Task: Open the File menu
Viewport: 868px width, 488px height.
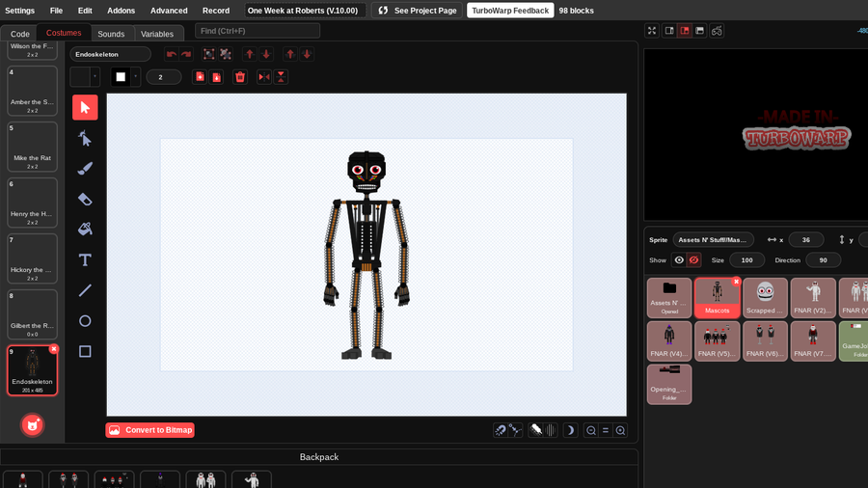Action: tap(56, 11)
